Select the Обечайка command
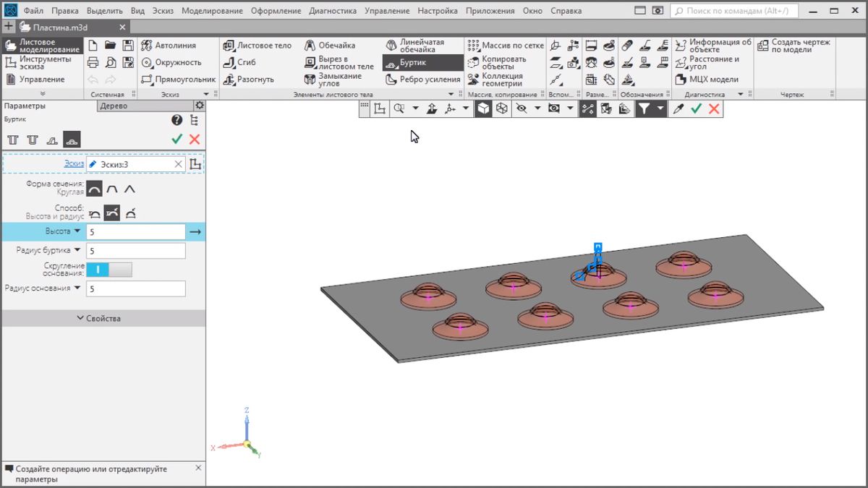The width and height of the screenshot is (868, 488). (330, 45)
